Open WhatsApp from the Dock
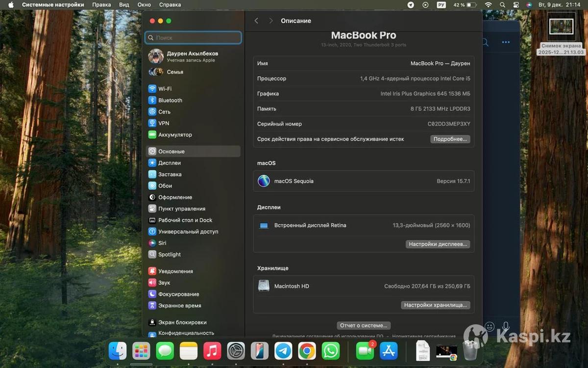 coord(331,351)
